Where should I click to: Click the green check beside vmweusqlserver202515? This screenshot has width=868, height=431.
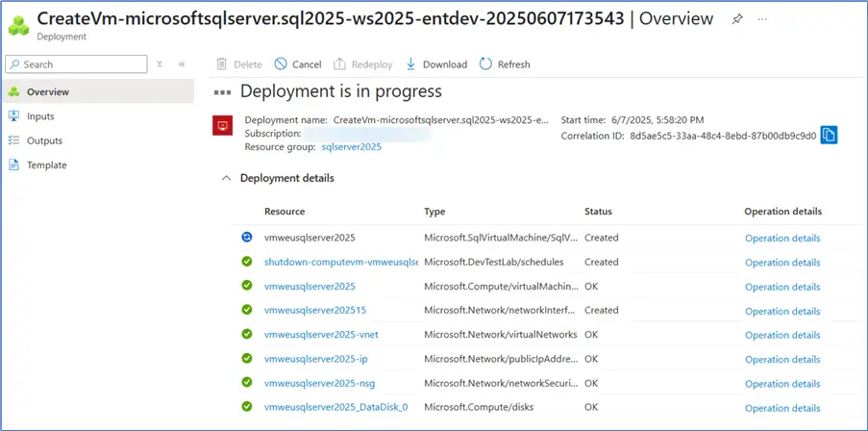[247, 310]
